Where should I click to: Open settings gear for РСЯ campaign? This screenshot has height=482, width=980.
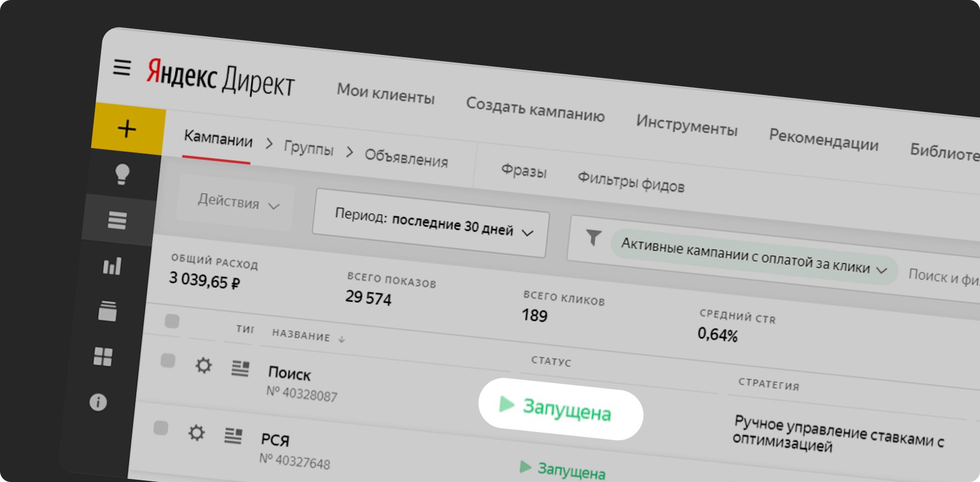tap(197, 433)
